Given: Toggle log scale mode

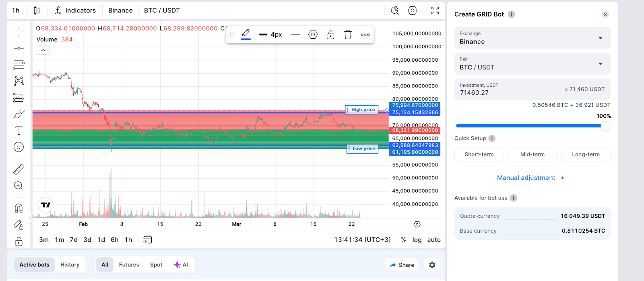Looking at the screenshot, I should coord(417,239).
